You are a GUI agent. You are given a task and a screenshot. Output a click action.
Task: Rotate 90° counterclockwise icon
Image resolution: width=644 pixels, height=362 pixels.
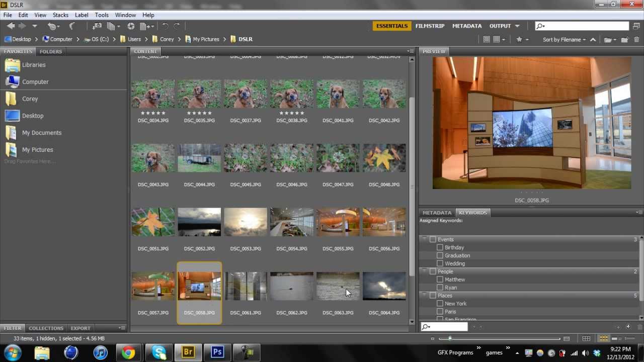(165, 26)
